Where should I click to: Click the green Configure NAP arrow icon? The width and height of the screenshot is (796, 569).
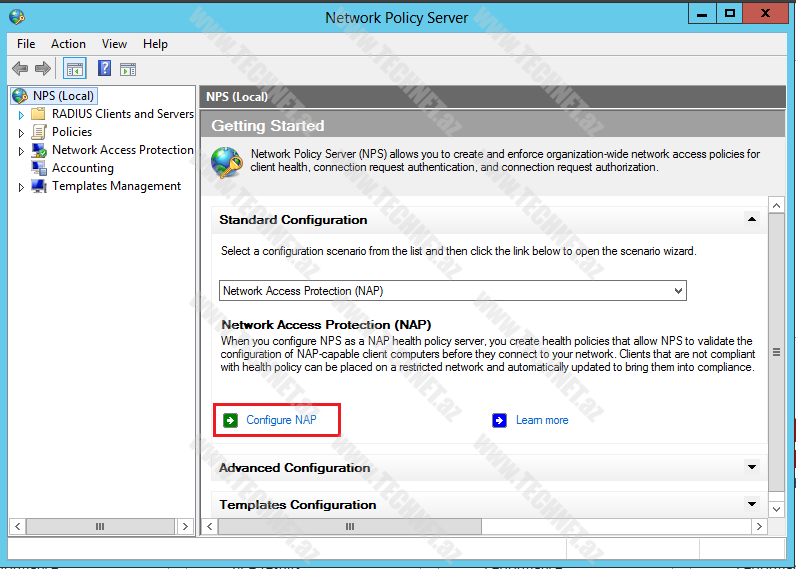[230, 420]
